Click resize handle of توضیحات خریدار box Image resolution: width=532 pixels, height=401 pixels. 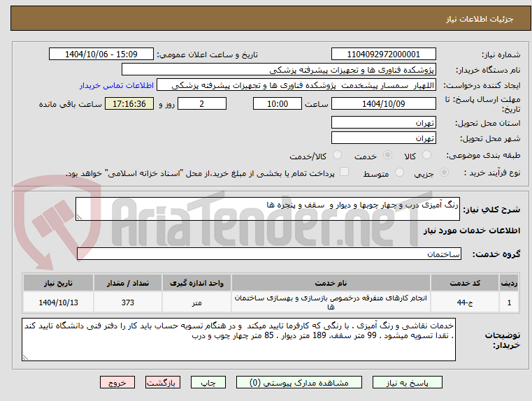pos(25,357)
